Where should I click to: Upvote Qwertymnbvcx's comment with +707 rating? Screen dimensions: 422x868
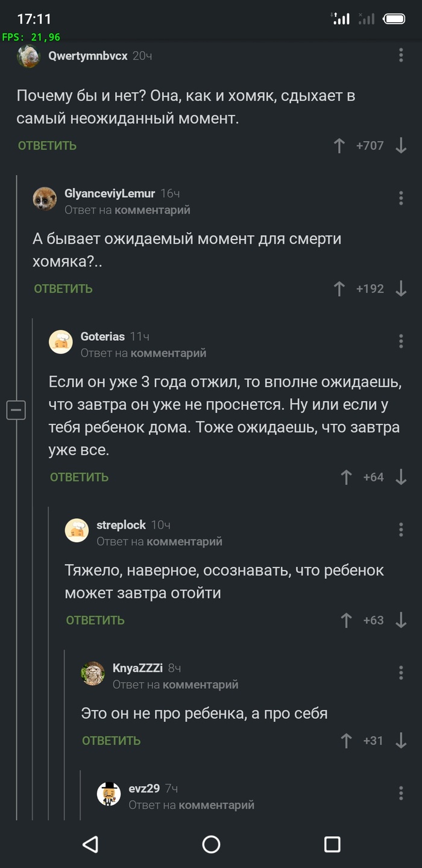coord(339,145)
